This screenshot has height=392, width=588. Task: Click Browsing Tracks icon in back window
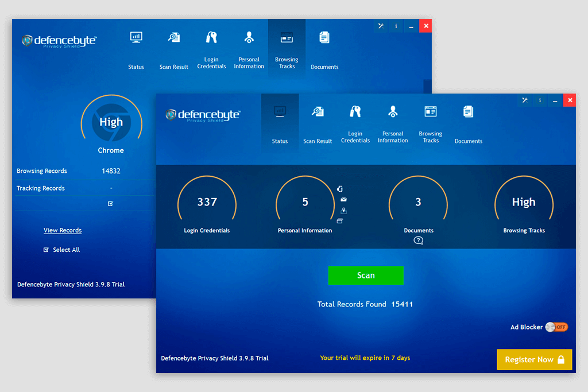pos(287,37)
